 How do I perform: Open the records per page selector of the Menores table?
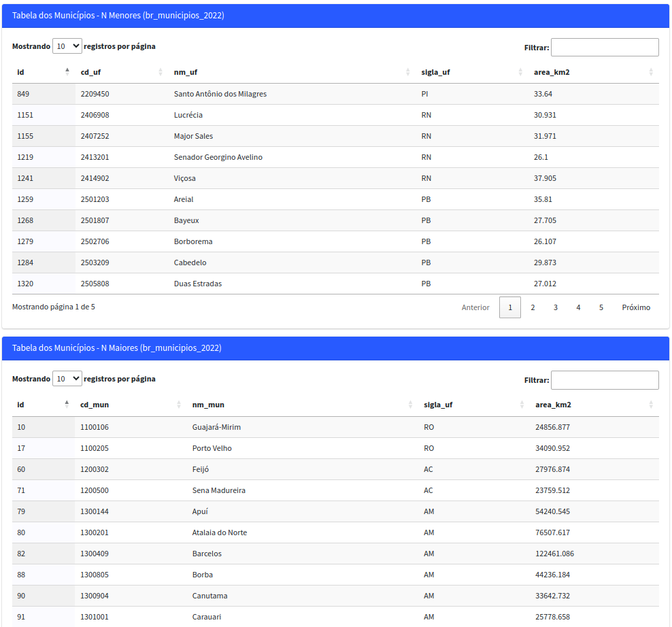point(67,46)
